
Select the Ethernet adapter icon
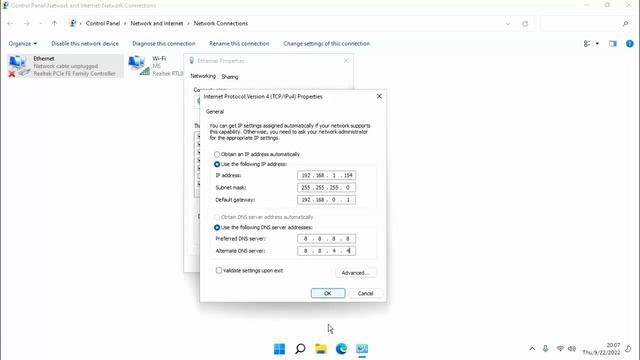19,66
